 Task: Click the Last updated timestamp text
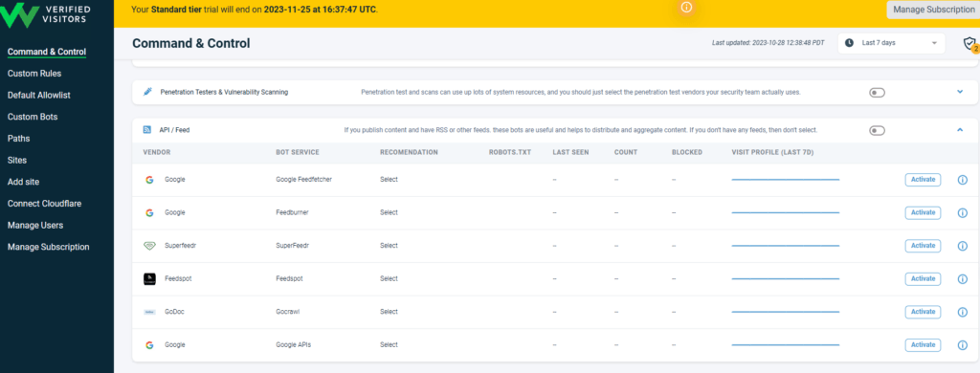point(768,43)
